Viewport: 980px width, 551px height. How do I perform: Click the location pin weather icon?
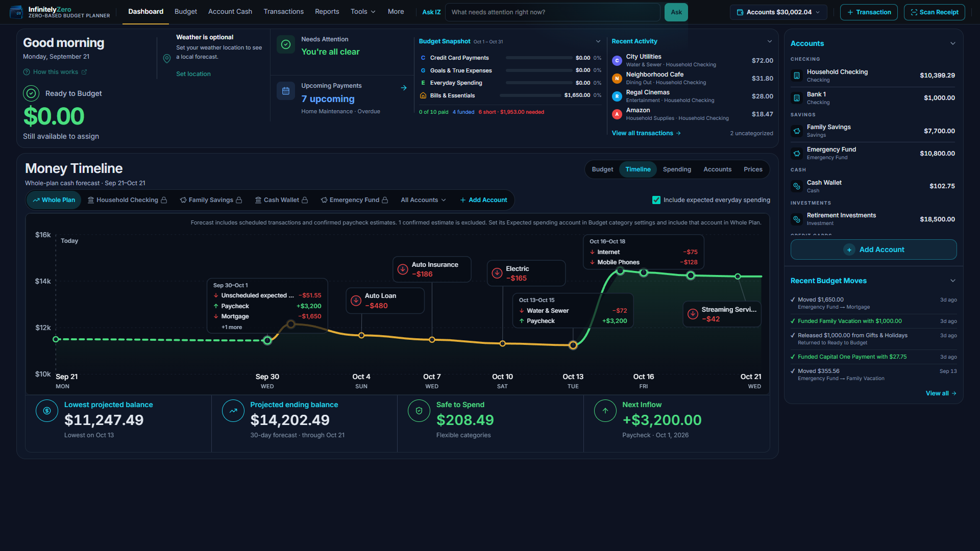click(x=166, y=59)
